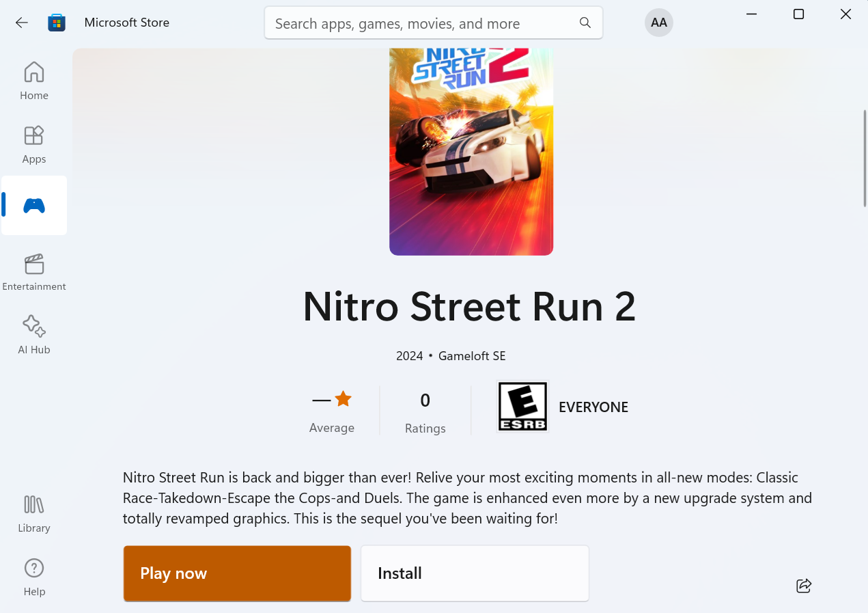Viewport: 868px width, 613px height.
Task: Click the search apps input field
Action: pos(423,23)
